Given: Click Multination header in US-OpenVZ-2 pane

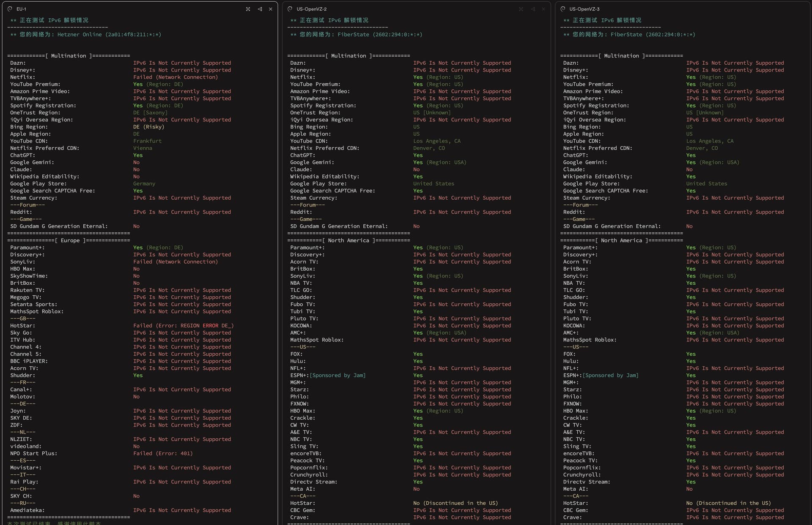Looking at the screenshot, I should (348, 56).
